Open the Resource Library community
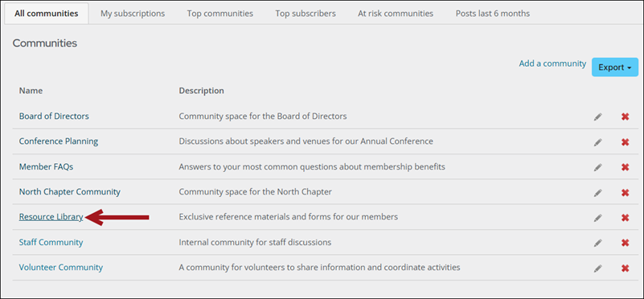Image resolution: width=644 pixels, height=299 pixels. pos(51,217)
